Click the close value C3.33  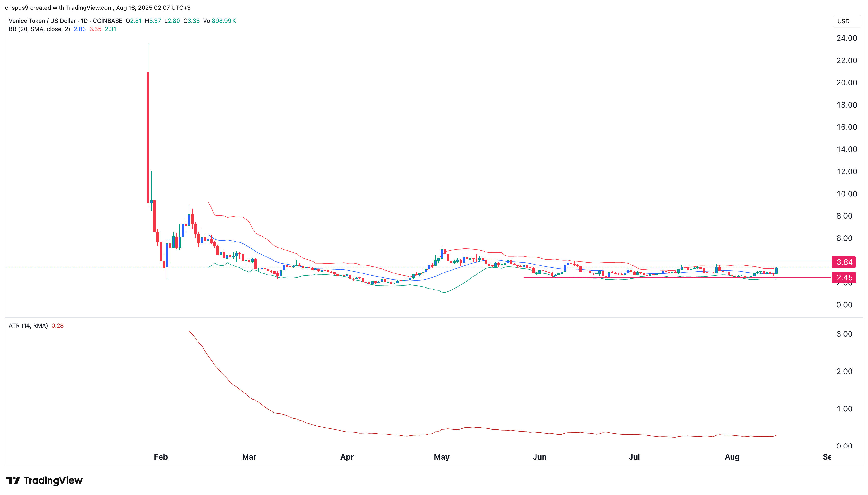click(x=191, y=21)
